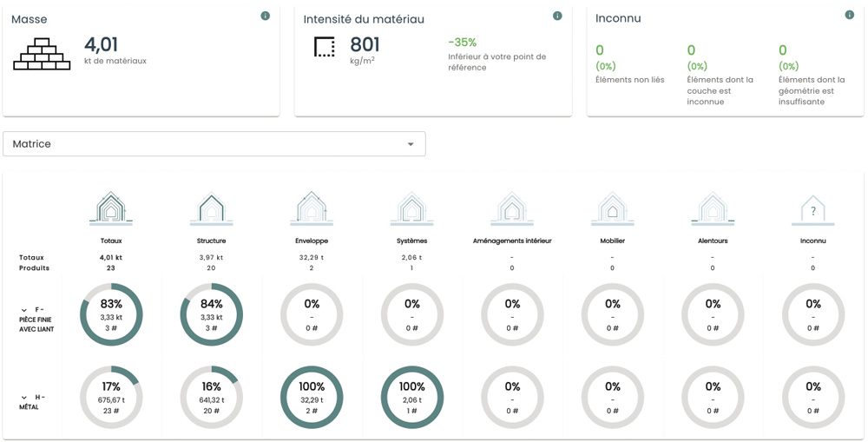The width and height of the screenshot is (868, 442).
Task: Select the Systèmes building icon
Action: point(411,209)
